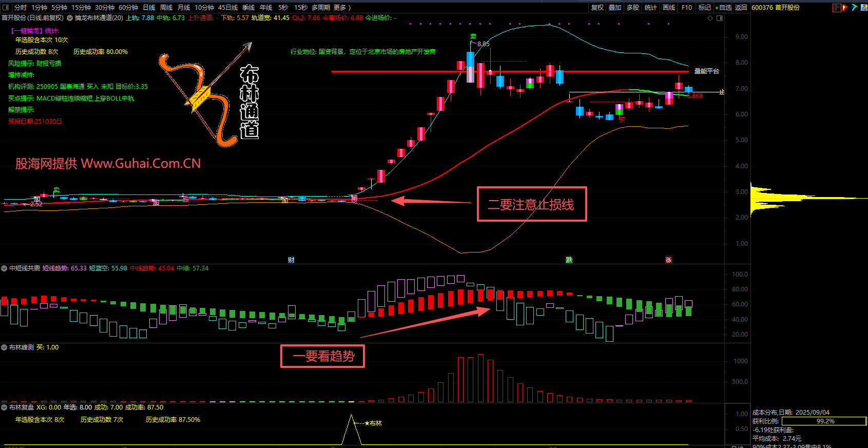Click the 叠加 overlay button
The width and height of the screenshot is (868, 448).
pyautogui.click(x=615, y=8)
